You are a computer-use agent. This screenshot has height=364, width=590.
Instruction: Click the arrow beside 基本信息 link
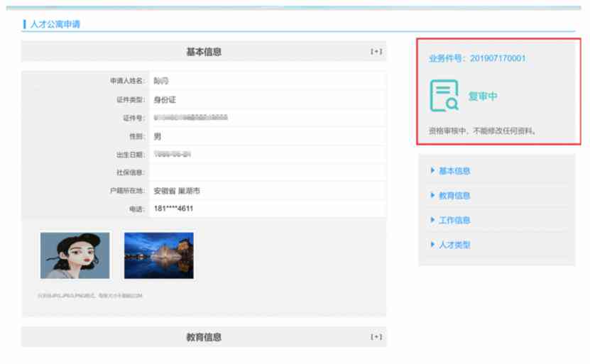pyautogui.click(x=432, y=170)
